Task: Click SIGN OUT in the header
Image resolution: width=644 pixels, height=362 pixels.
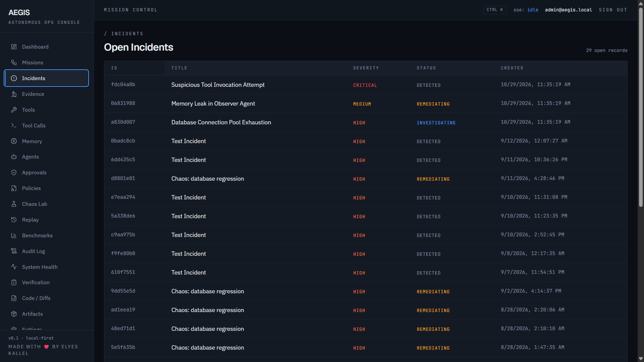Action: [x=613, y=10]
